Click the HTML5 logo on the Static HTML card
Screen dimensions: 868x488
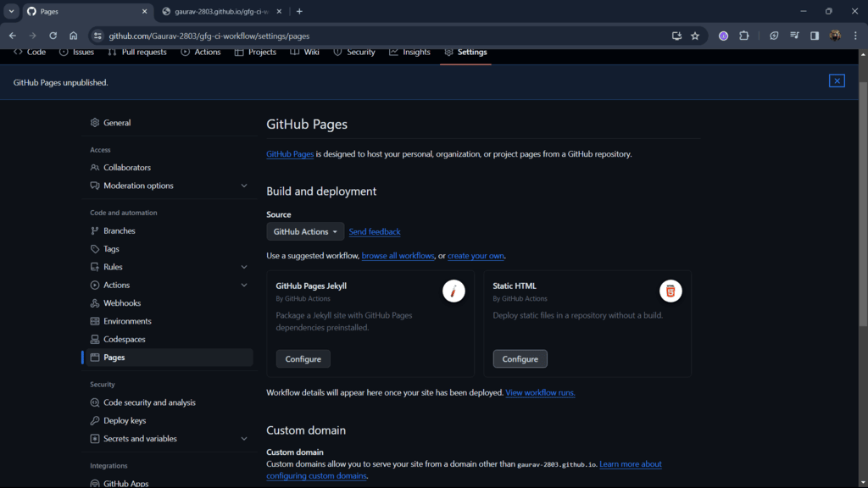(x=670, y=291)
